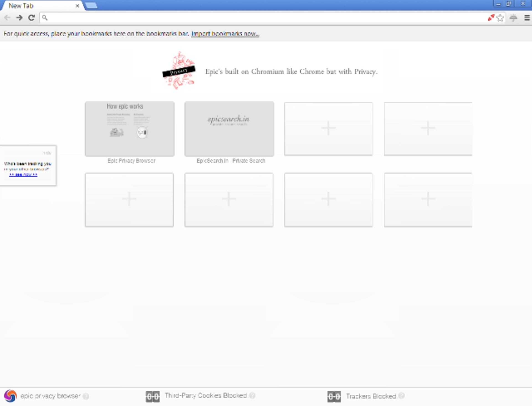Close the New Tab tab
The height and width of the screenshot is (406, 532).
coord(78,6)
